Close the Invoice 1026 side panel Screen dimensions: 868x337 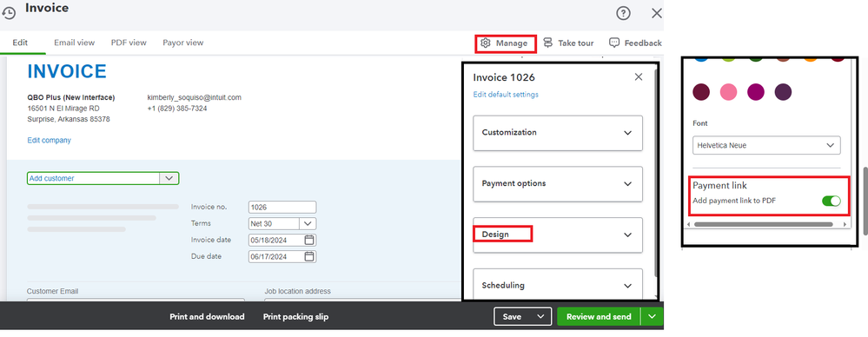point(639,77)
